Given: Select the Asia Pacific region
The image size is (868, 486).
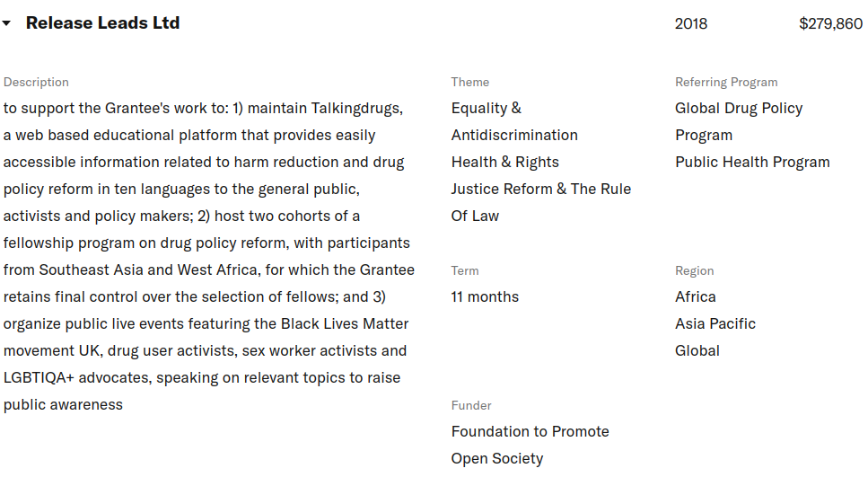Looking at the screenshot, I should pyautogui.click(x=715, y=323).
